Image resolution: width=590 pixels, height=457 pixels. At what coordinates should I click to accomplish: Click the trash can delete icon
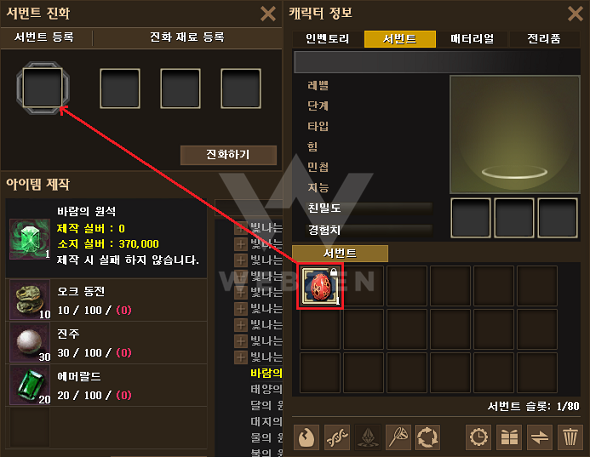[570, 437]
